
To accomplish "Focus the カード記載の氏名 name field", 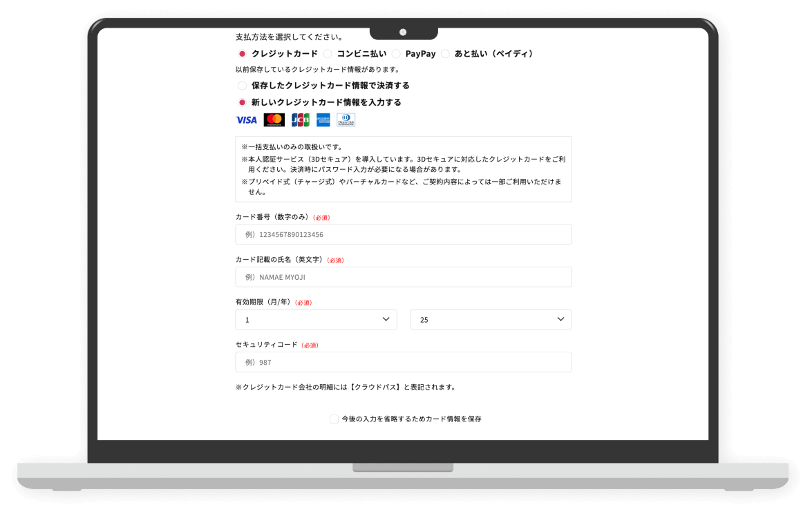I will click(404, 277).
